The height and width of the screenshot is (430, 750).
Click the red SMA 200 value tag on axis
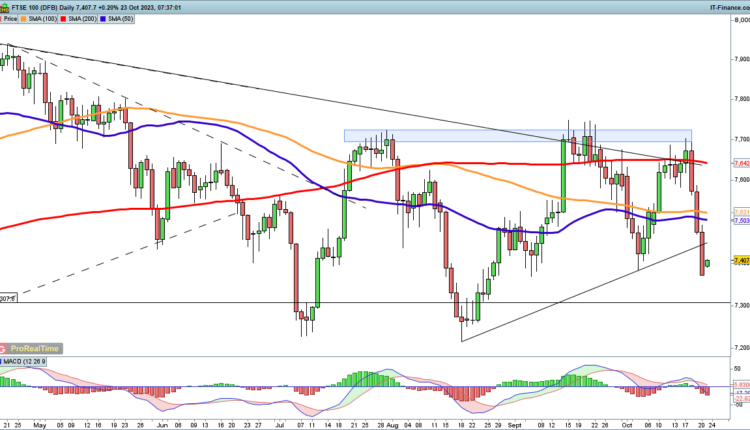[x=740, y=163]
